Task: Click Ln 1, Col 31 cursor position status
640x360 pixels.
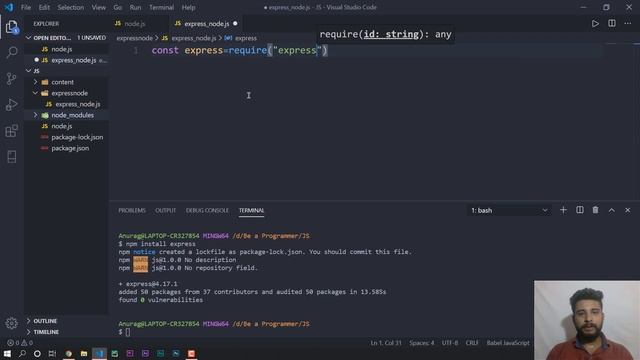Action: [x=386, y=343]
